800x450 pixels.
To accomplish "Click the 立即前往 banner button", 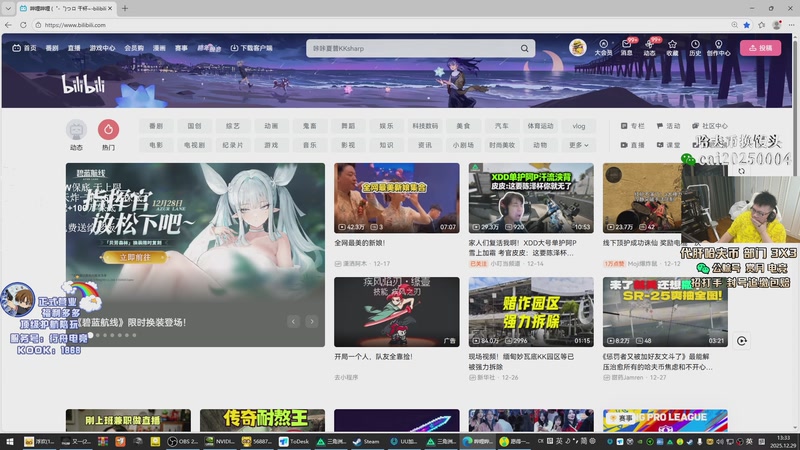I will 135,257.
